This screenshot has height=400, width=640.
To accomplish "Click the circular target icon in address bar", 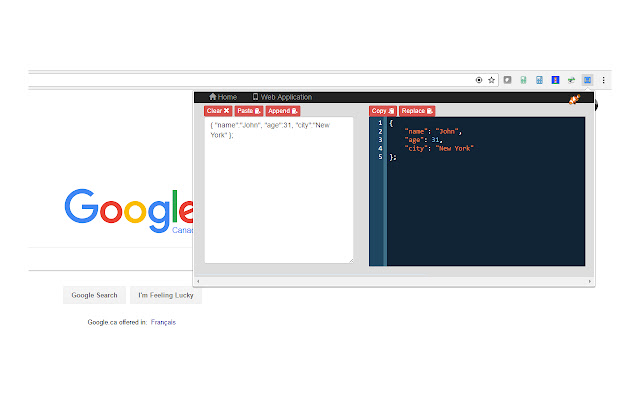I will coord(479,80).
